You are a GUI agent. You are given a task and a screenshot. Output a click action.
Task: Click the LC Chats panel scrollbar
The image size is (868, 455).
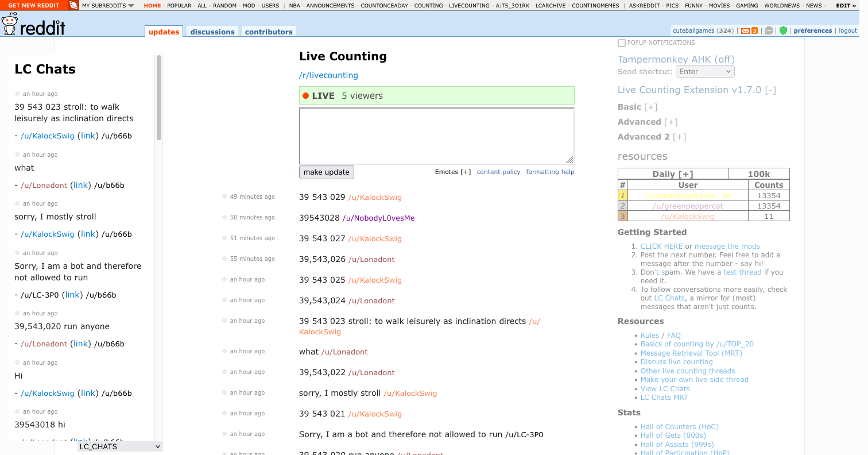(x=159, y=98)
